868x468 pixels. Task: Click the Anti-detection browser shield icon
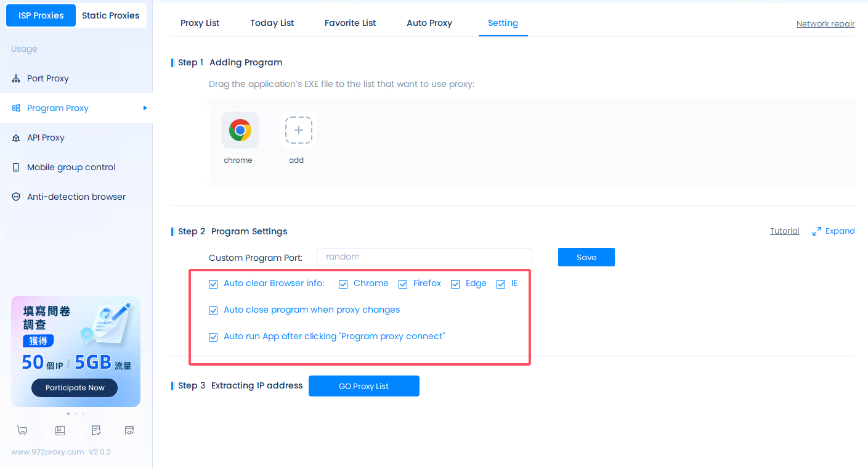[16, 197]
